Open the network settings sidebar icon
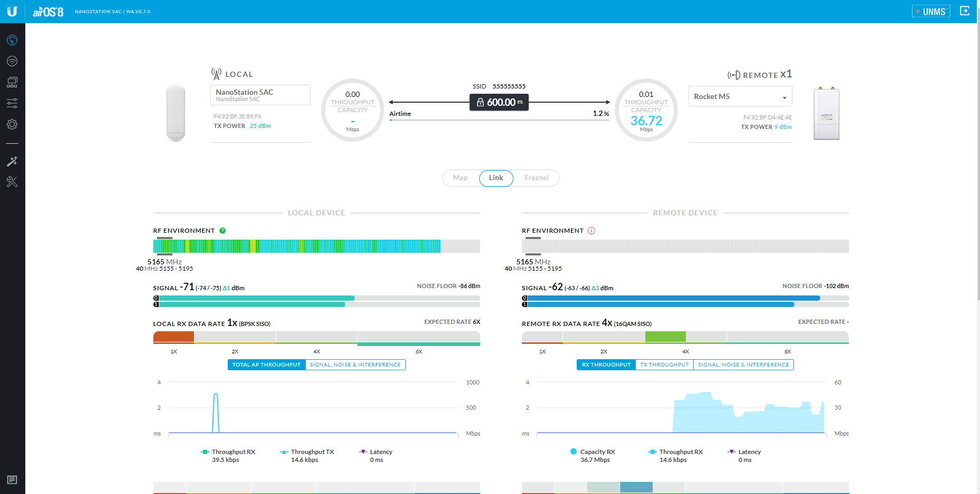This screenshot has width=980, height=494. pos(12,82)
